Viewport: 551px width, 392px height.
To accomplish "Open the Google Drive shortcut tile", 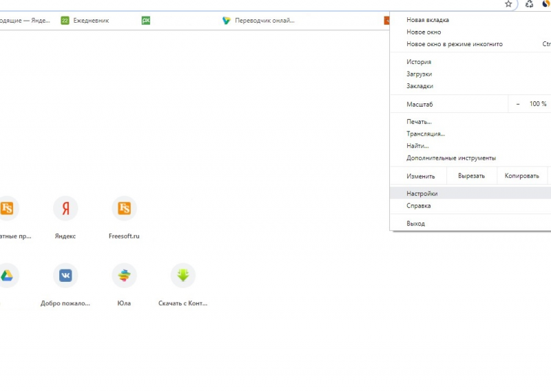I will tap(7, 276).
